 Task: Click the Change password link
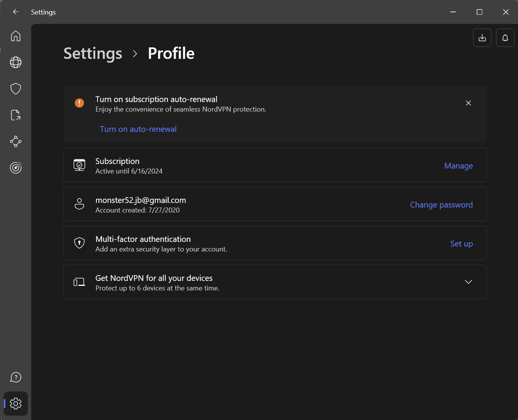(441, 205)
